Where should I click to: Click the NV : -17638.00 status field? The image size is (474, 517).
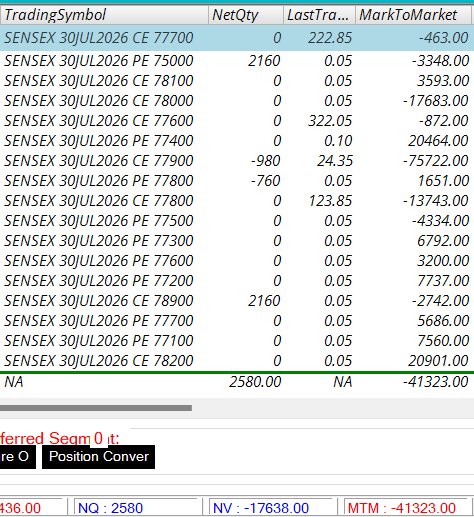pyautogui.click(x=273, y=508)
